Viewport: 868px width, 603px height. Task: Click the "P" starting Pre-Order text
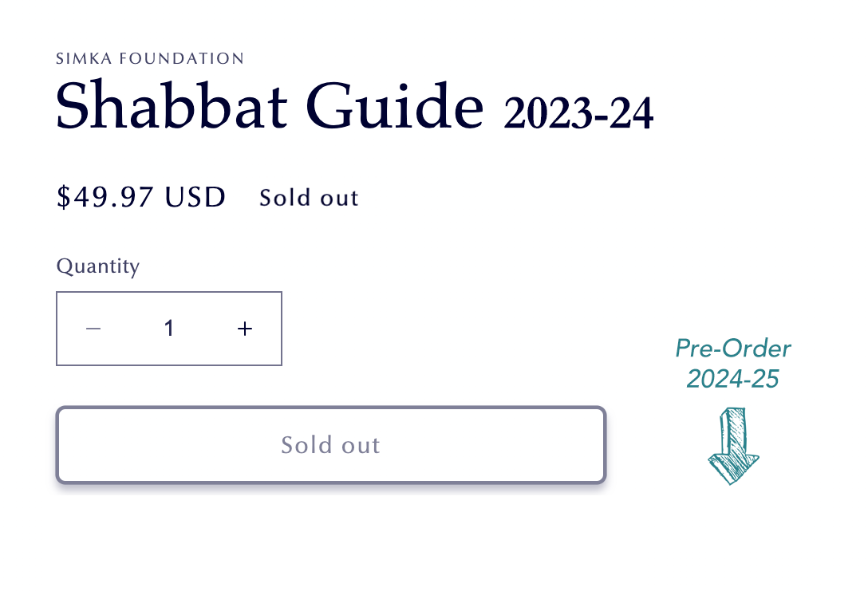tap(684, 349)
